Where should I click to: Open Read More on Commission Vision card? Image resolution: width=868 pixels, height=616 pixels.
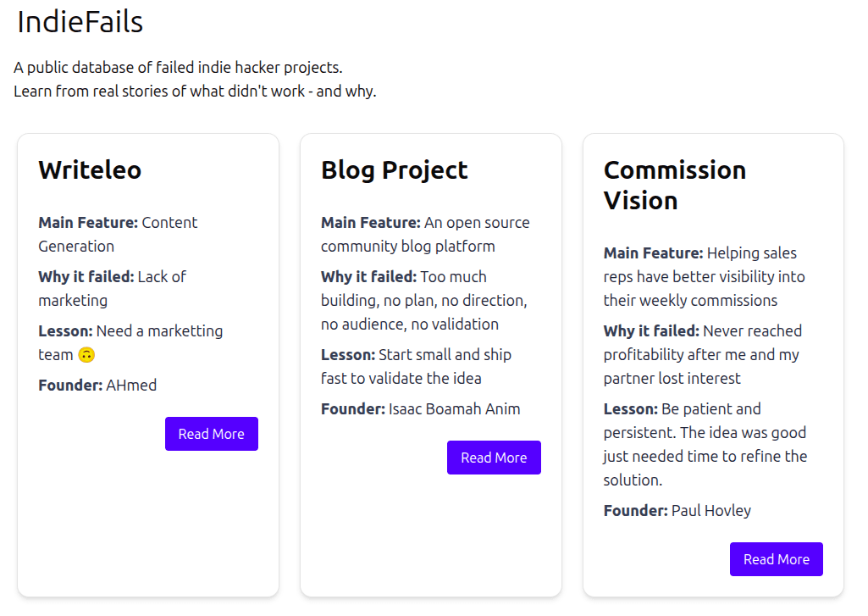(776, 559)
